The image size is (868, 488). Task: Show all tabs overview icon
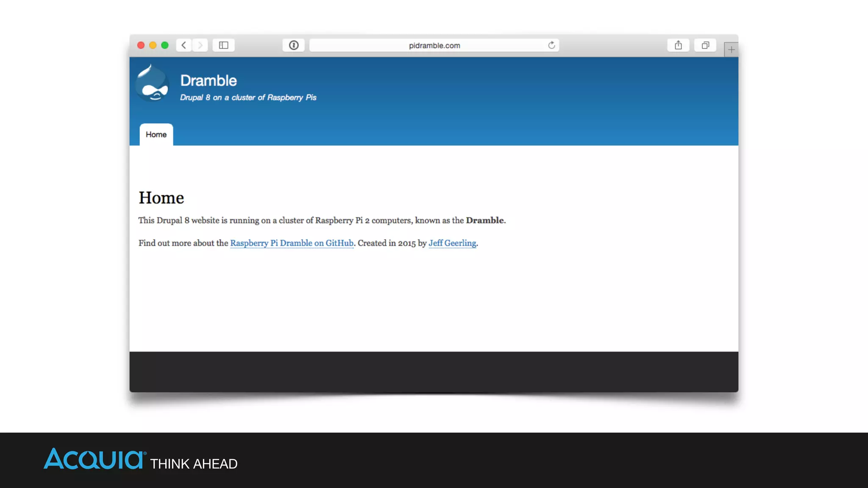(x=705, y=45)
